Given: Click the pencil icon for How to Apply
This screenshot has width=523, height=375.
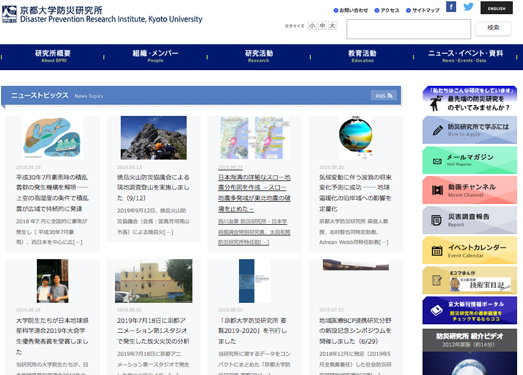Looking at the screenshot, I should pyautogui.click(x=437, y=130).
